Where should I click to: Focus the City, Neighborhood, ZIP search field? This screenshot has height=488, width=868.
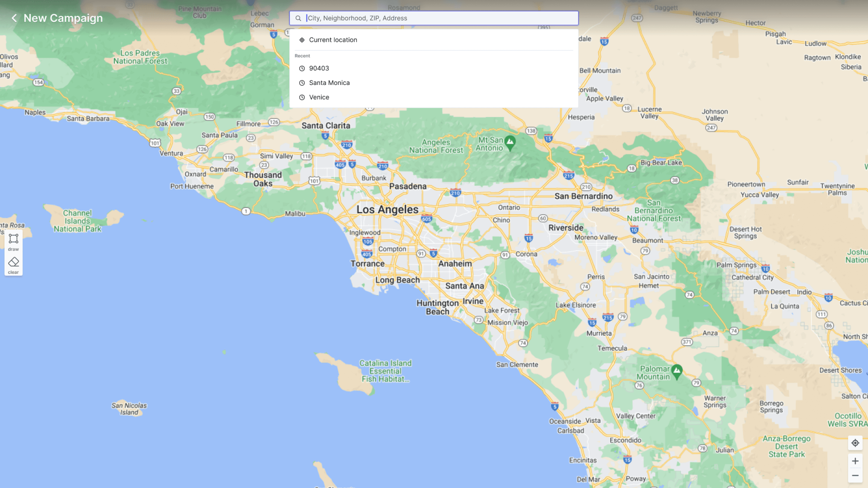(438, 18)
